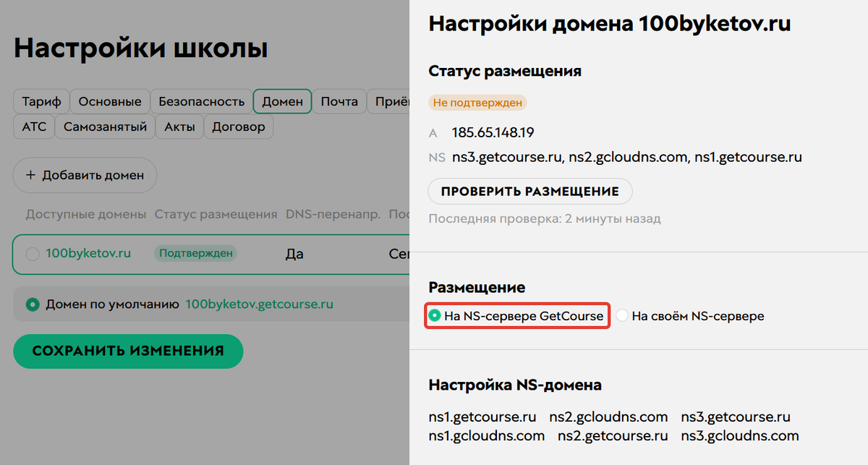The width and height of the screenshot is (868, 465).
Task: Click the Не подтвержден status badge
Action: (x=477, y=103)
